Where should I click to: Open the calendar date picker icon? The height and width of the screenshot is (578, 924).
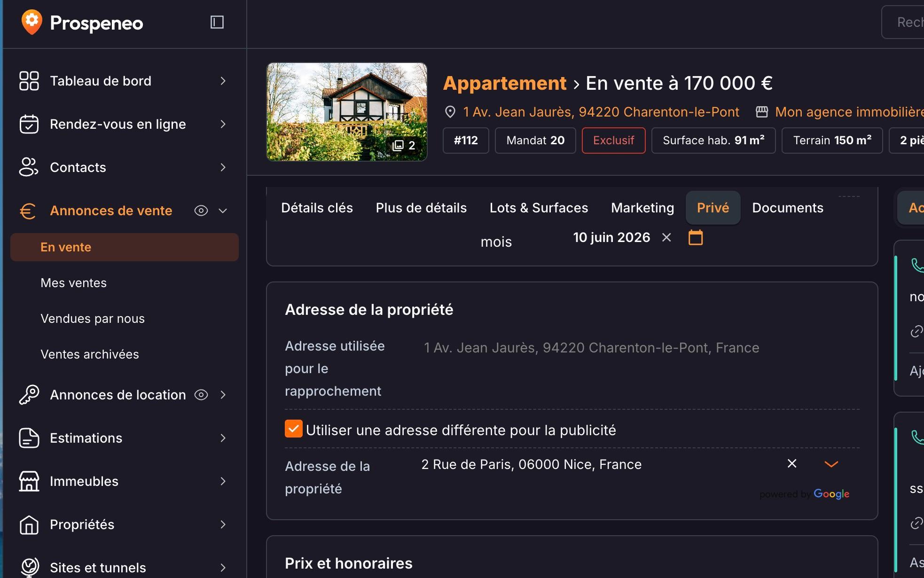(x=696, y=237)
